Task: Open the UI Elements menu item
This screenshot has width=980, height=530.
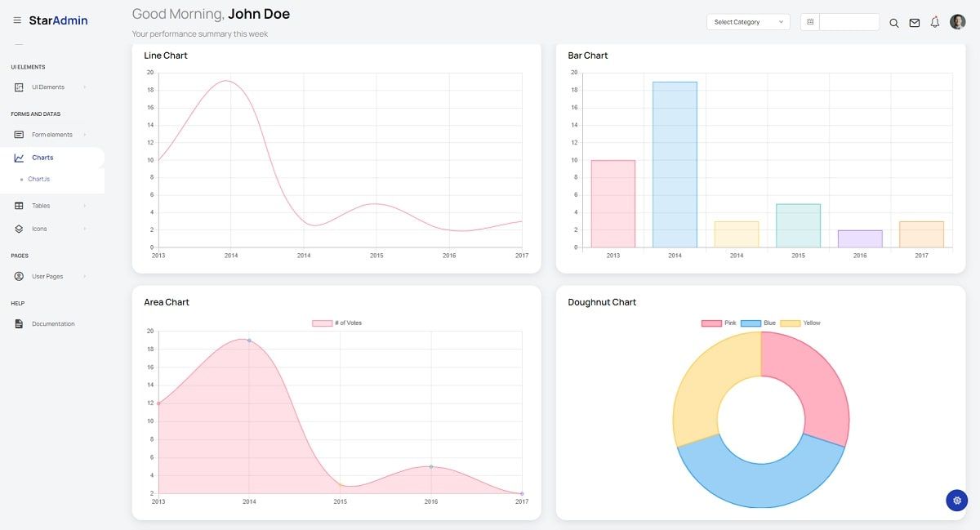Action: click(x=47, y=87)
